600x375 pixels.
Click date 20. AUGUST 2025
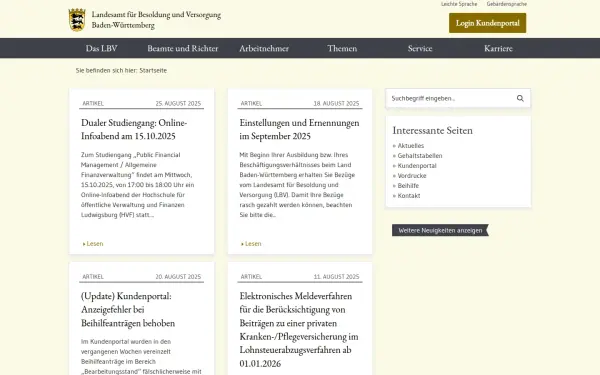point(178,277)
